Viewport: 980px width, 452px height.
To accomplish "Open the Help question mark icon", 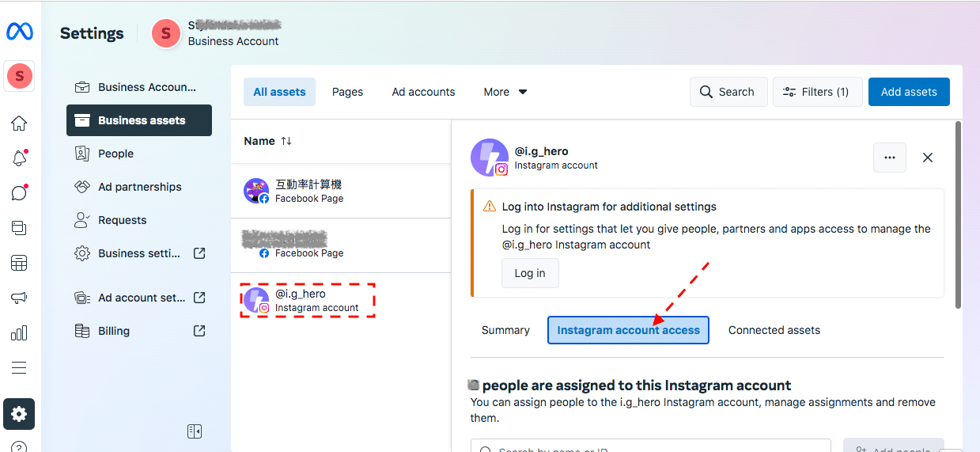I will coord(19,447).
